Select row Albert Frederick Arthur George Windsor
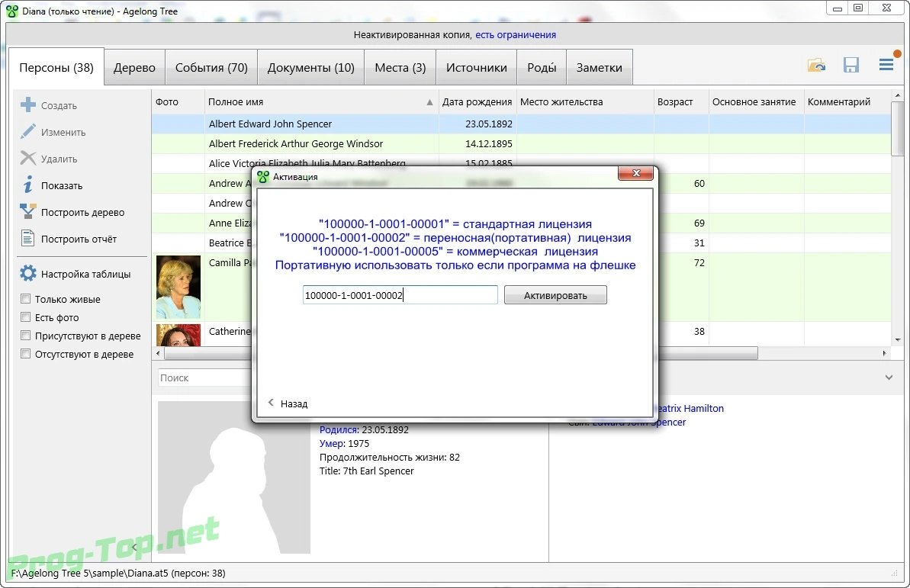Image resolution: width=910 pixels, height=588 pixels. (x=521, y=143)
